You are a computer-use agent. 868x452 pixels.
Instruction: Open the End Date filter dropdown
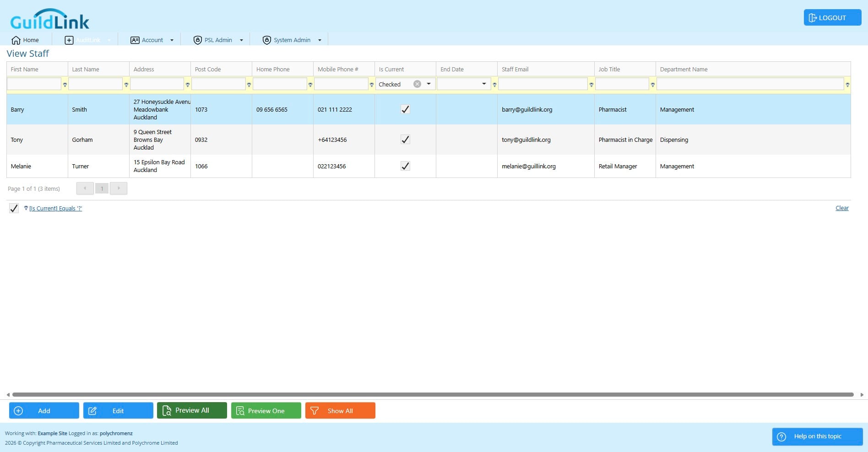pos(484,84)
